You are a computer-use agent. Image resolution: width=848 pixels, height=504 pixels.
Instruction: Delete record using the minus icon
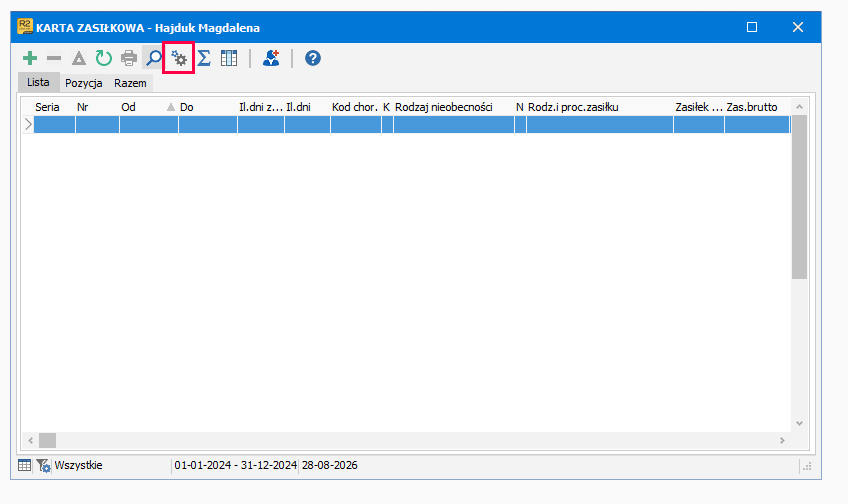click(54, 58)
